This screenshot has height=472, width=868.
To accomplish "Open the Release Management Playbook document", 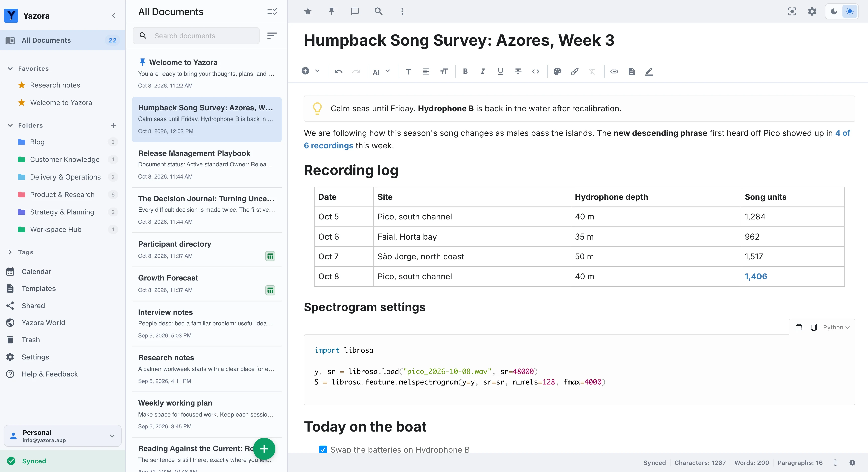I will [x=206, y=165].
